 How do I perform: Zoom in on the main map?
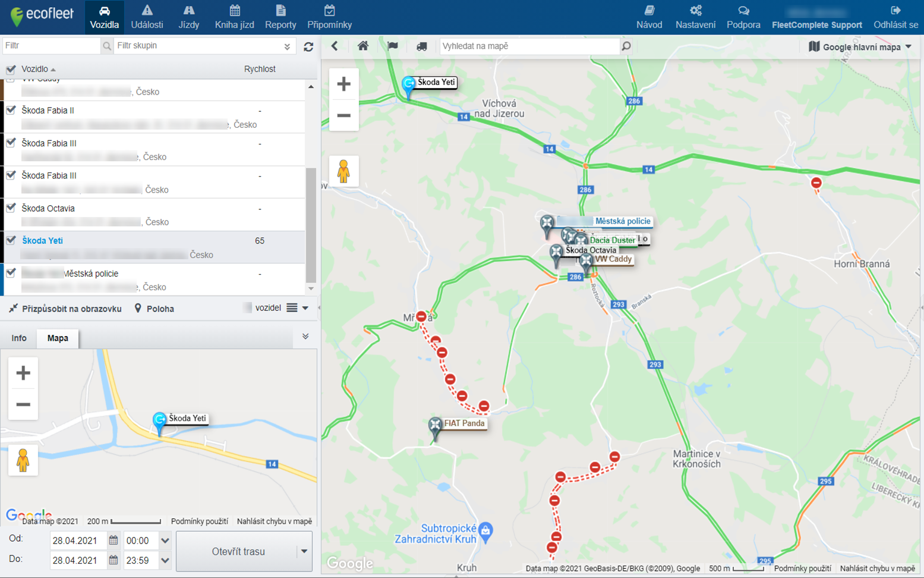[x=344, y=84]
